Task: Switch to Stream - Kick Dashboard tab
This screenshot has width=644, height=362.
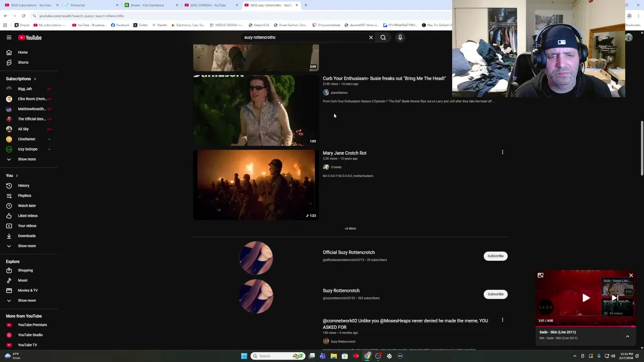Action: point(150,5)
